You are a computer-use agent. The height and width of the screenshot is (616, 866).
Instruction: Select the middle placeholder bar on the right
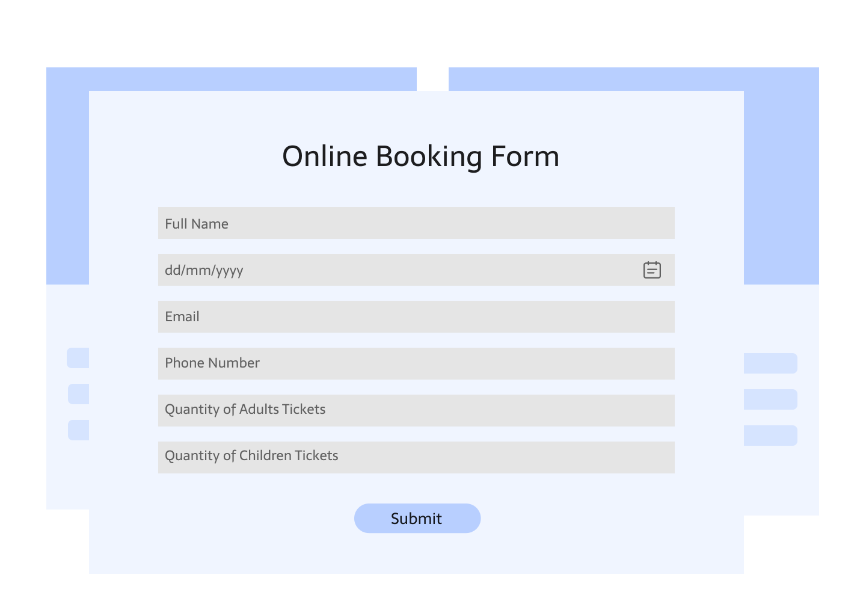point(770,399)
